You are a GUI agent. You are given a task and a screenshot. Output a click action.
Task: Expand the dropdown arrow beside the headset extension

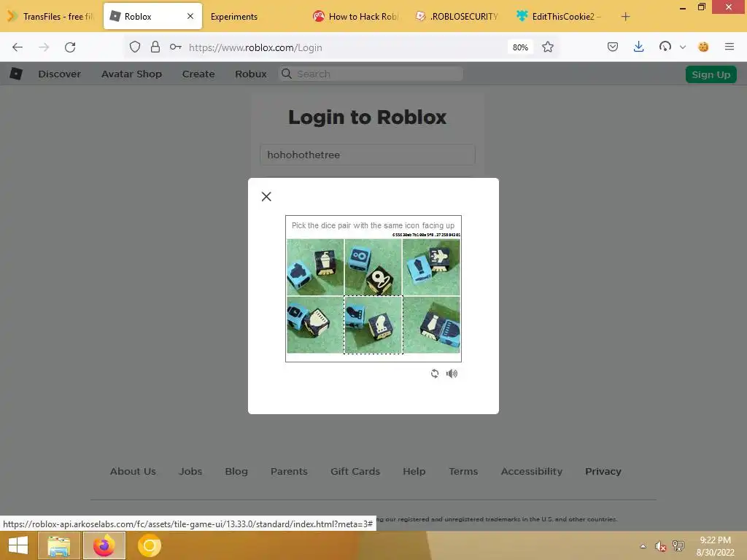pos(683,47)
